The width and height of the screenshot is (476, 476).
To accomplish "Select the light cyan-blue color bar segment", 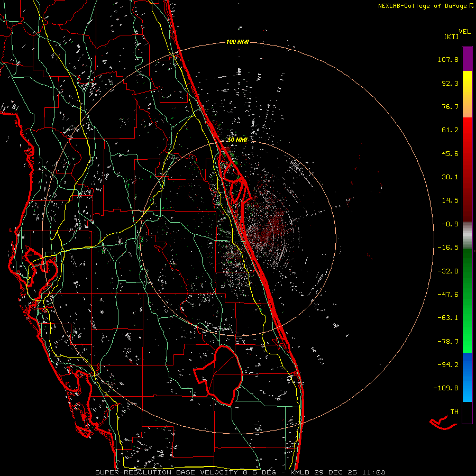I will point(467,389).
